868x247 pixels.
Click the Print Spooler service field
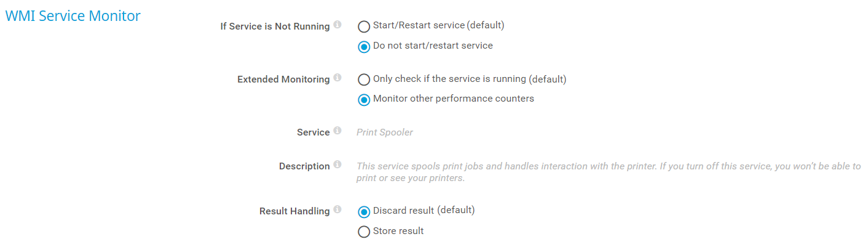click(385, 132)
